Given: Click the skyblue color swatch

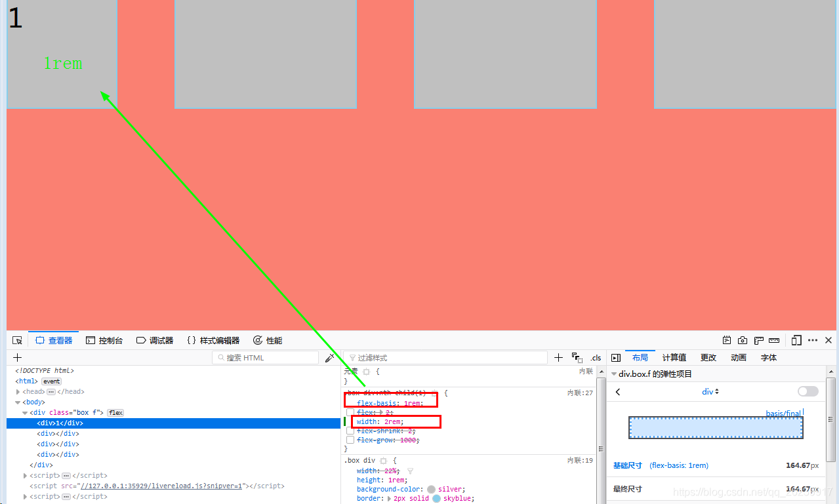Looking at the screenshot, I should [436, 498].
